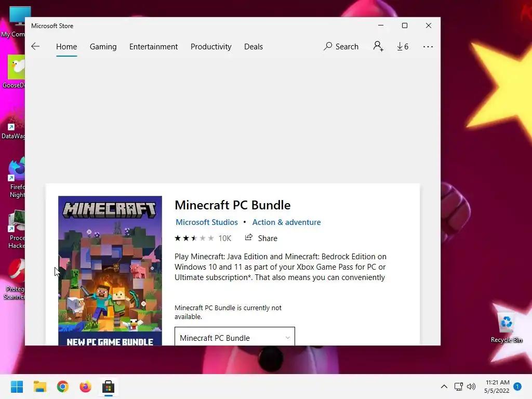
Task: Open the Action & adventure category link
Action: click(x=286, y=222)
